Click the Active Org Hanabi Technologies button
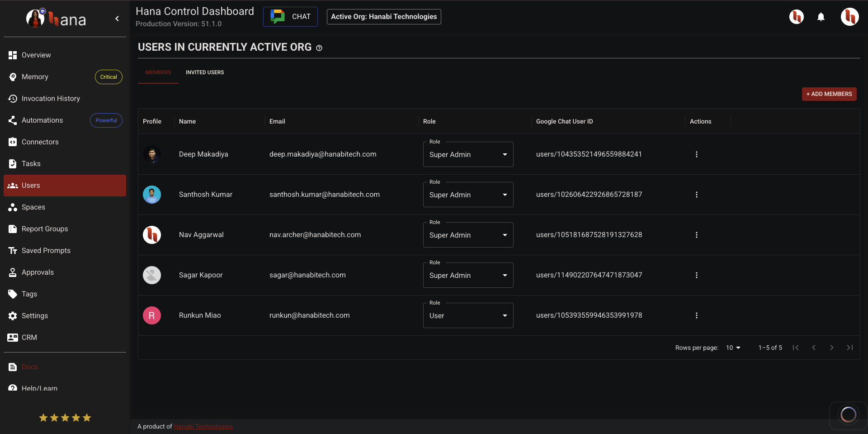 tap(384, 17)
